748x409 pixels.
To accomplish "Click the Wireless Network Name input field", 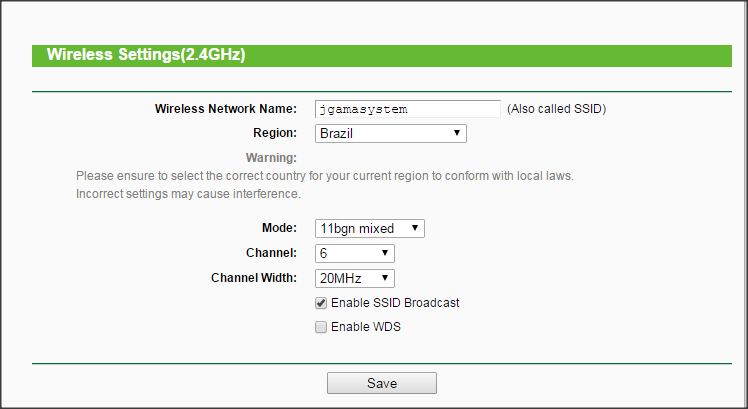I will [407, 108].
